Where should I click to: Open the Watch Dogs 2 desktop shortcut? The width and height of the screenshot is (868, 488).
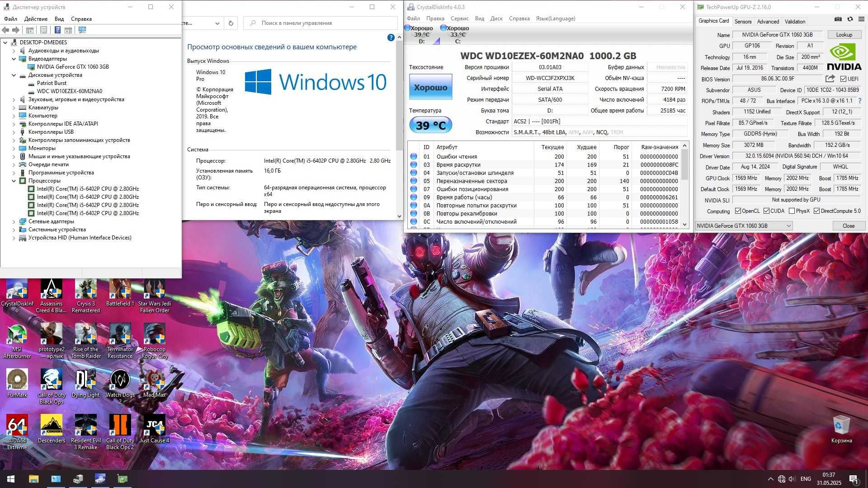click(120, 386)
